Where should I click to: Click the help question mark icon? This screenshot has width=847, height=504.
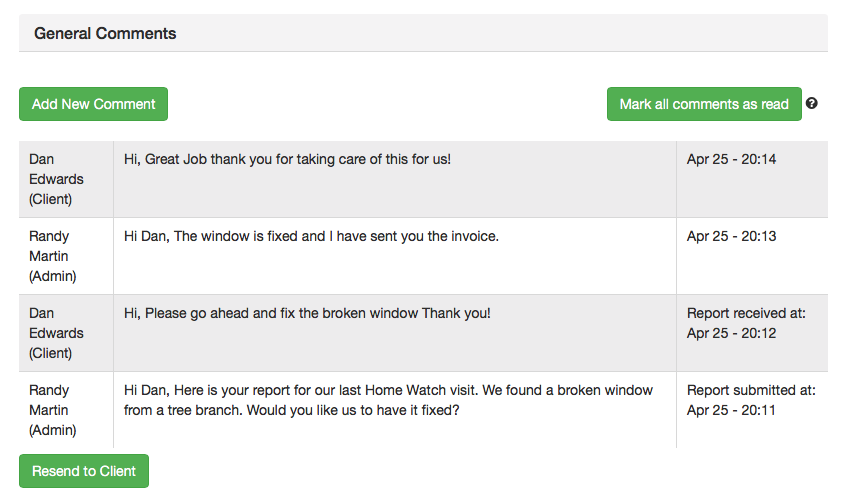[x=812, y=103]
